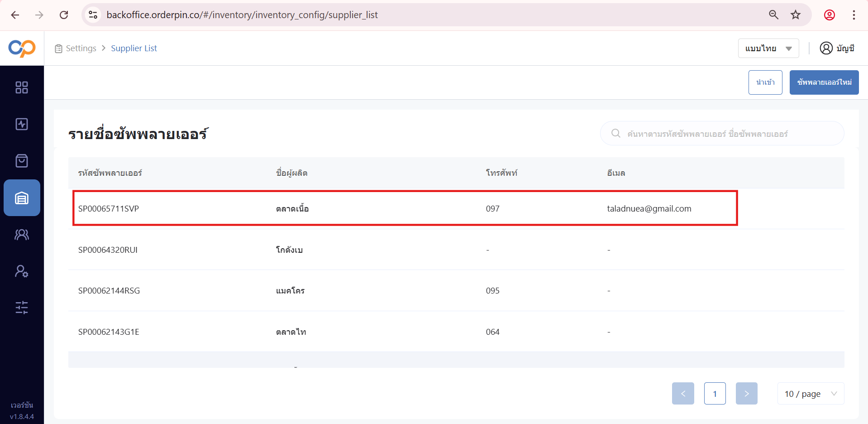The image size is (868, 424).
Task: Select supplier code SP00064320RUI
Action: 108,250
